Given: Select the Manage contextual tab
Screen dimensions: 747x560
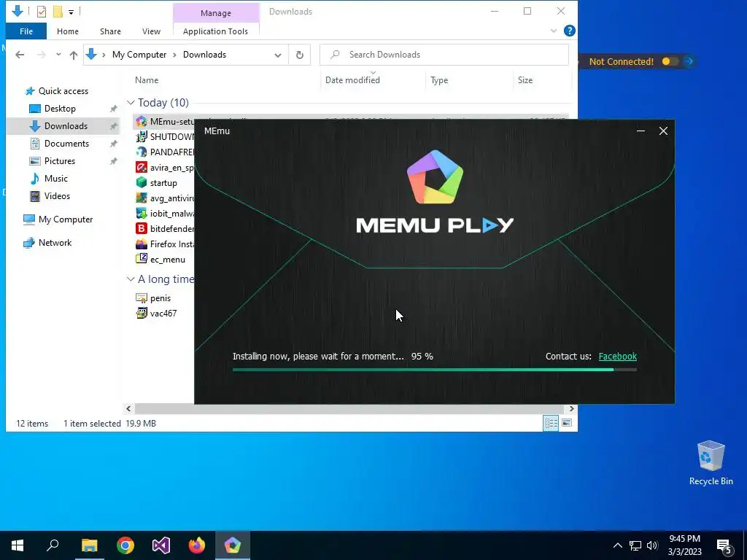Looking at the screenshot, I should [216, 13].
